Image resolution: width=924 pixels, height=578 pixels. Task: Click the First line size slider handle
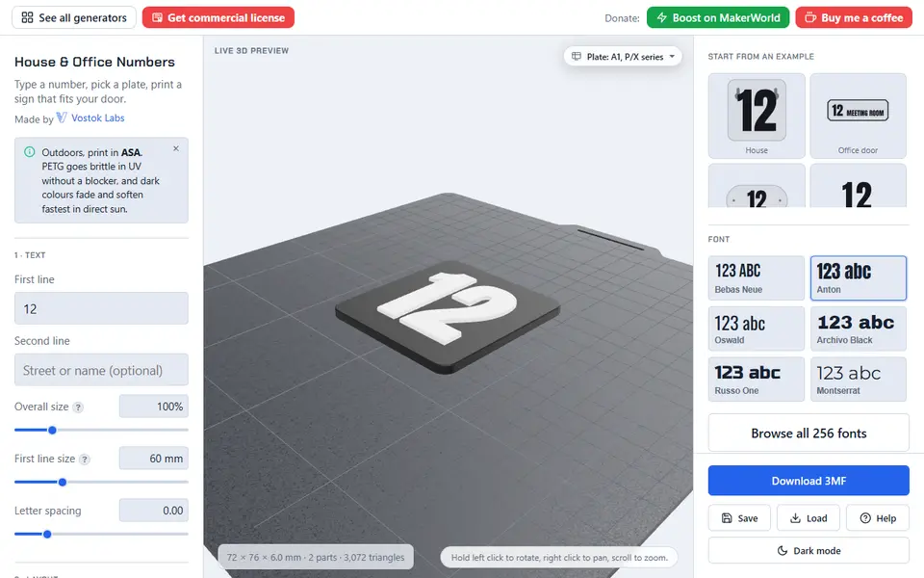(63, 482)
